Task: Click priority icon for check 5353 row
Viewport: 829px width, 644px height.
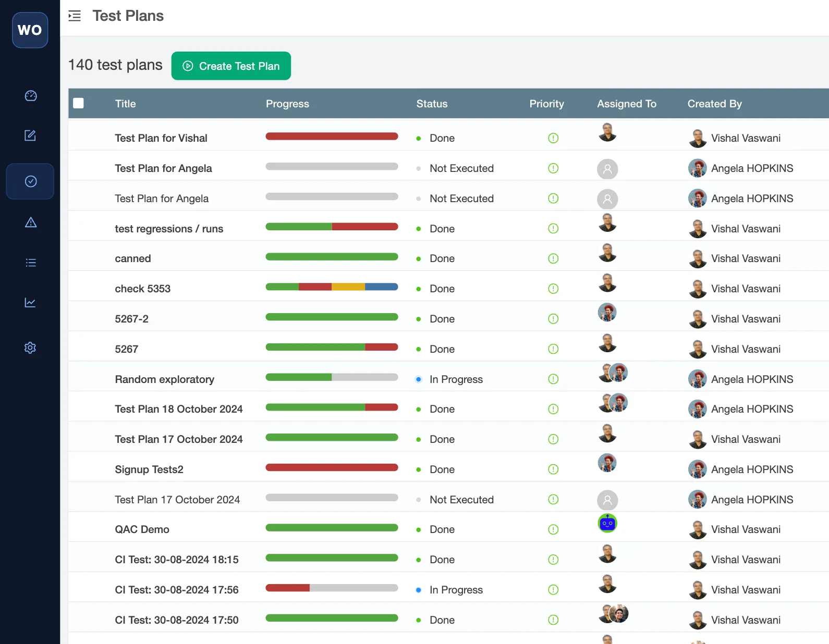Action: (553, 289)
